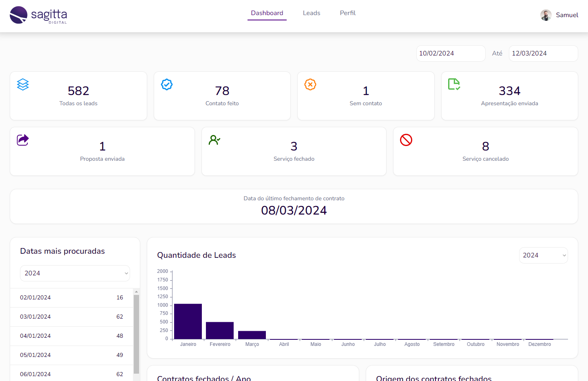Open Samuel's profile avatar
The image size is (588, 381).
point(546,15)
